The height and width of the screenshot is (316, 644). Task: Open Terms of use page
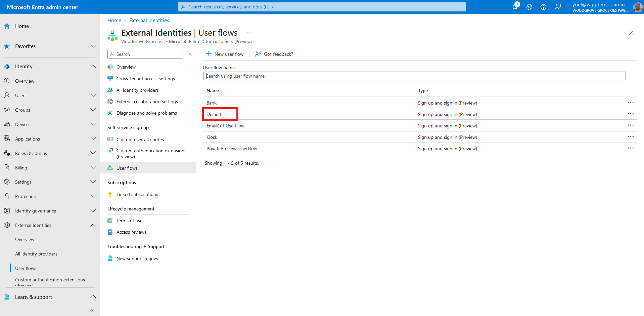click(129, 221)
